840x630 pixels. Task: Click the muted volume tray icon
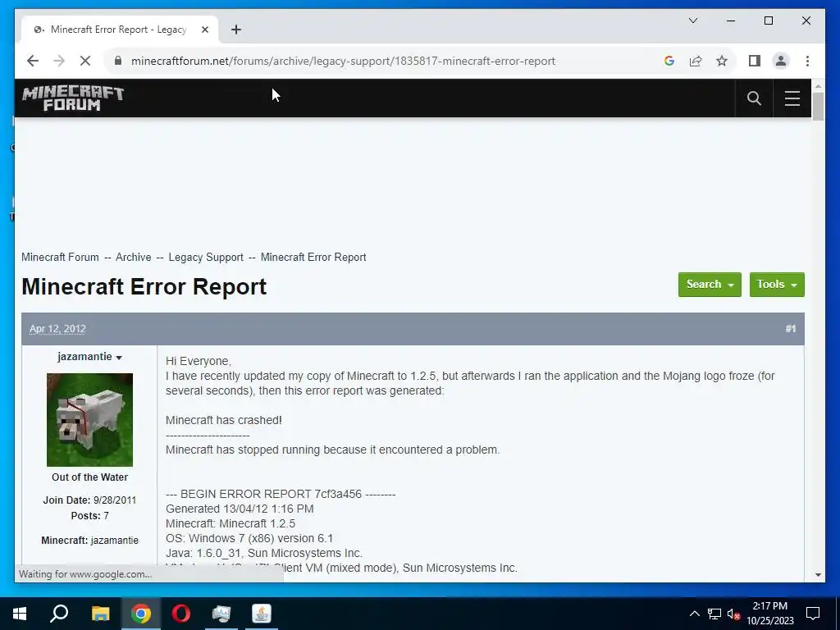[x=733, y=614]
